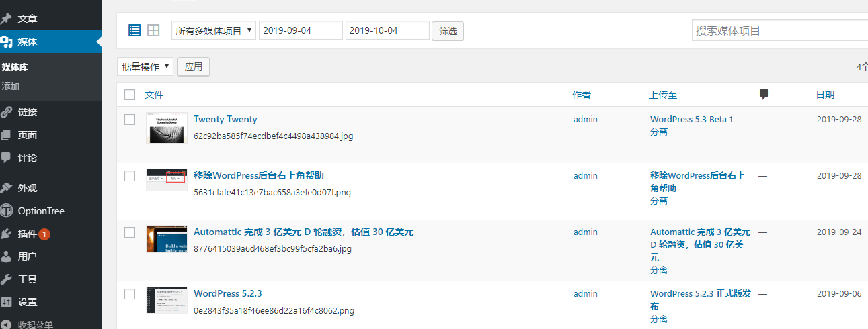Check the Automattic 完成 3 亿美元 row checkbox

[130, 232]
